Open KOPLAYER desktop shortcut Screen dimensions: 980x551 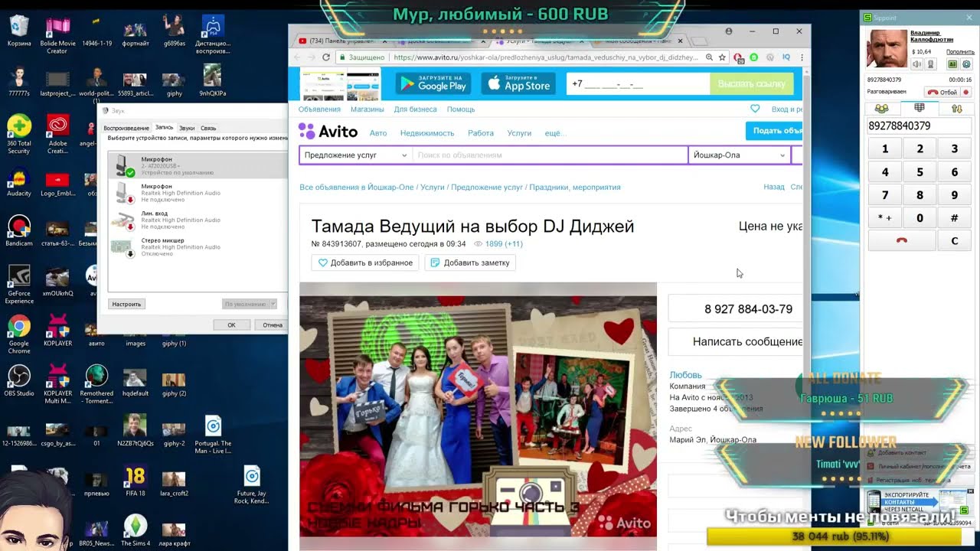pyautogui.click(x=57, y=331)
